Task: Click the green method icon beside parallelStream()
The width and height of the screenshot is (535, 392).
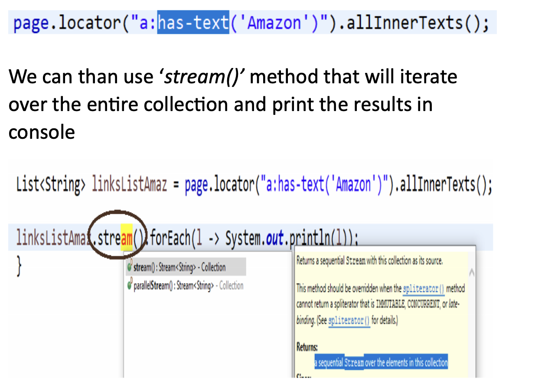Action: pos(130,285)
